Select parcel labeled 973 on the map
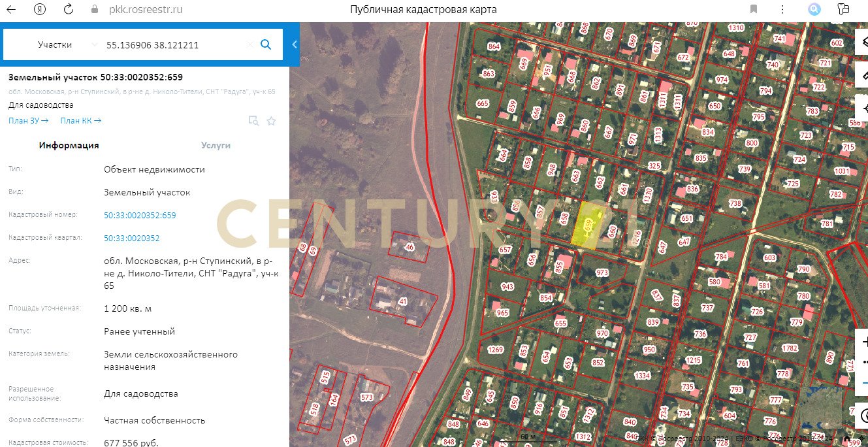Viewport: 868px width, 447px height. click(602, 273)
